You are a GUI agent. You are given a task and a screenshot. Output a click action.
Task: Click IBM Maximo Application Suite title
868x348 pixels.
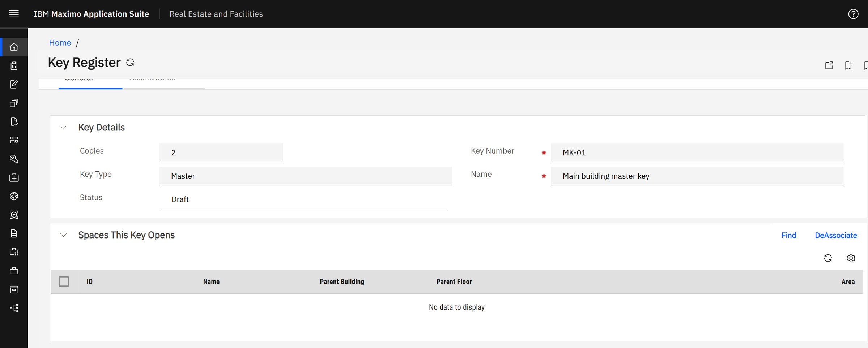[92, 14]
